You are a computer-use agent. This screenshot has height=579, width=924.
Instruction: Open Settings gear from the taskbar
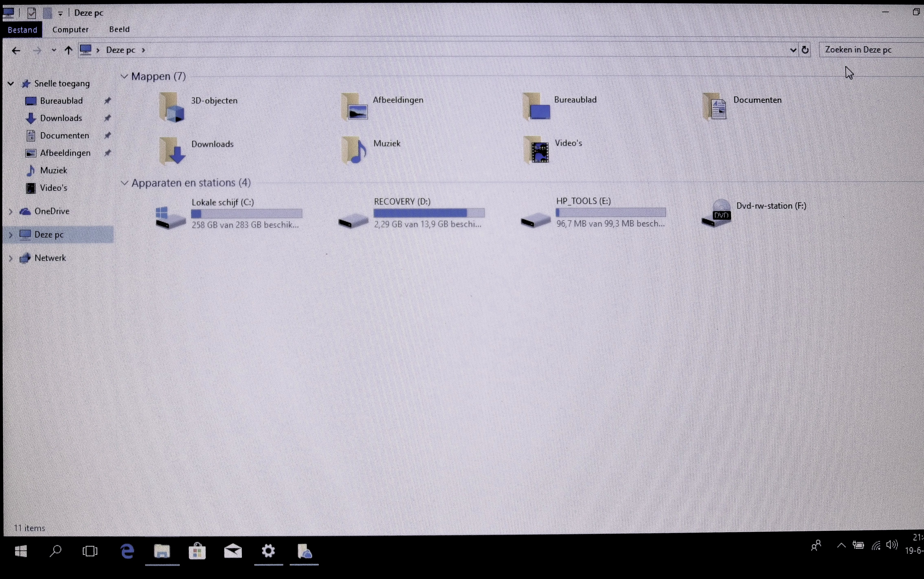coord(268,551)
